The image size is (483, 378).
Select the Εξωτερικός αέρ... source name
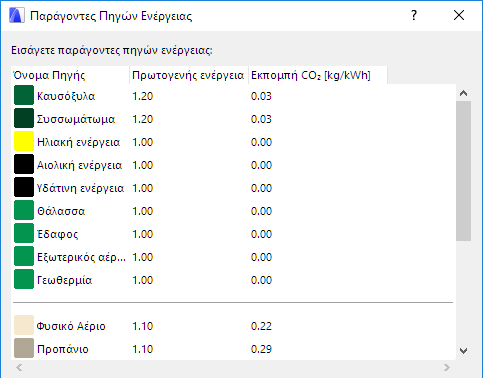point(81,257)
